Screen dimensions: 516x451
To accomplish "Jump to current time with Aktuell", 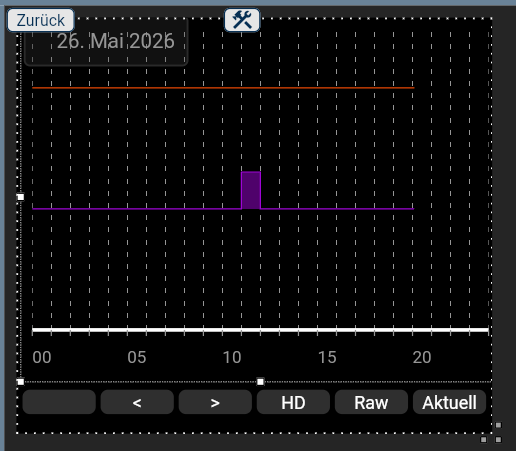I will click(449, 402).
